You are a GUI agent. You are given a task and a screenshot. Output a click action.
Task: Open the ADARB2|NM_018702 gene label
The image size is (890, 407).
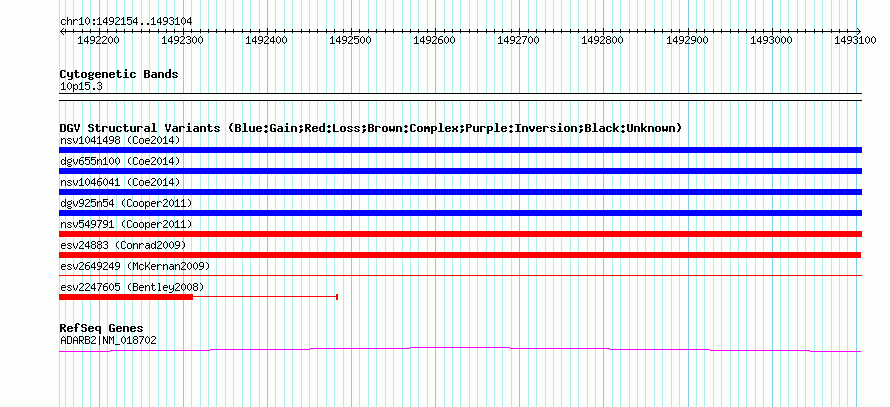click(x=108, y=341)
